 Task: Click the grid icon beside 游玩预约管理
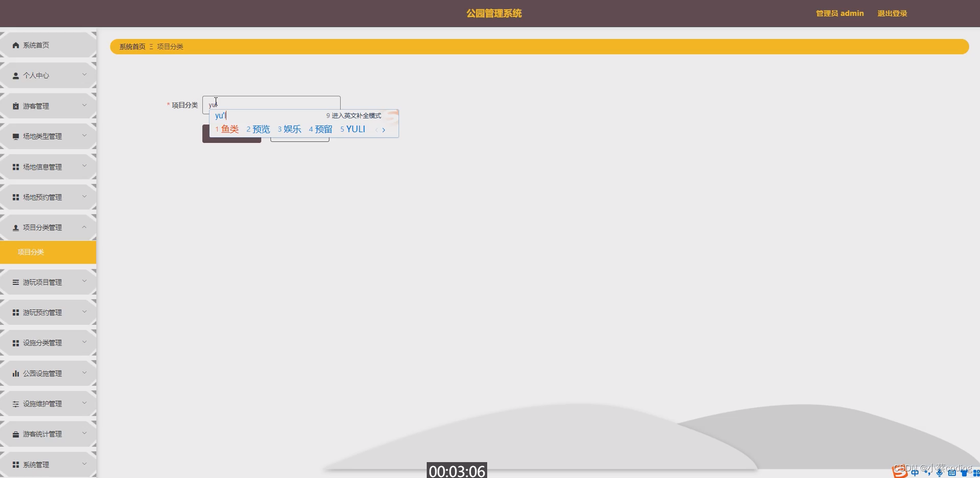(16, 313)
